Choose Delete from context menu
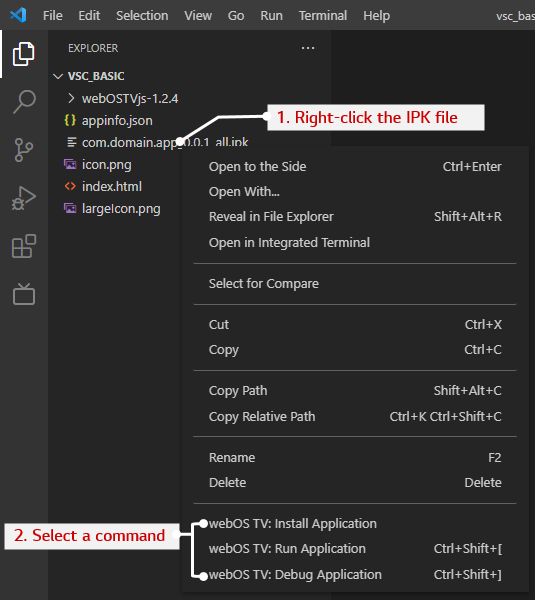The image size is (535, 600). click(355, 483)
